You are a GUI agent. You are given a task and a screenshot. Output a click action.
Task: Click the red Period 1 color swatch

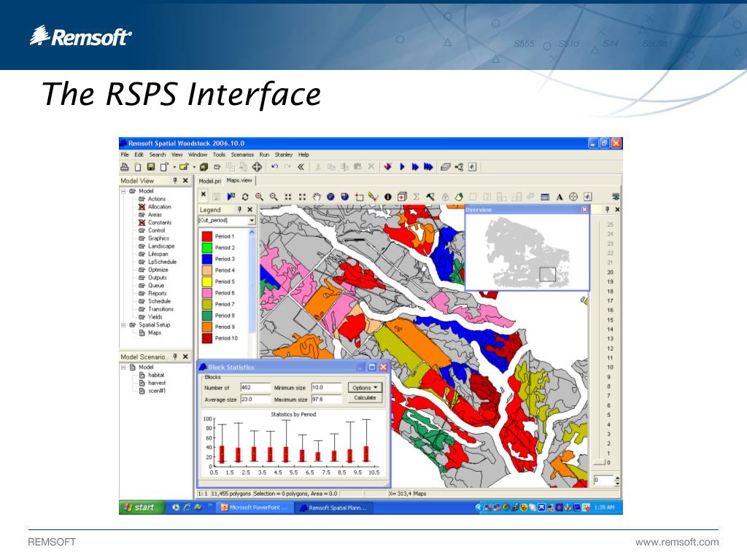pyautogui.click(x=206, y=236)
